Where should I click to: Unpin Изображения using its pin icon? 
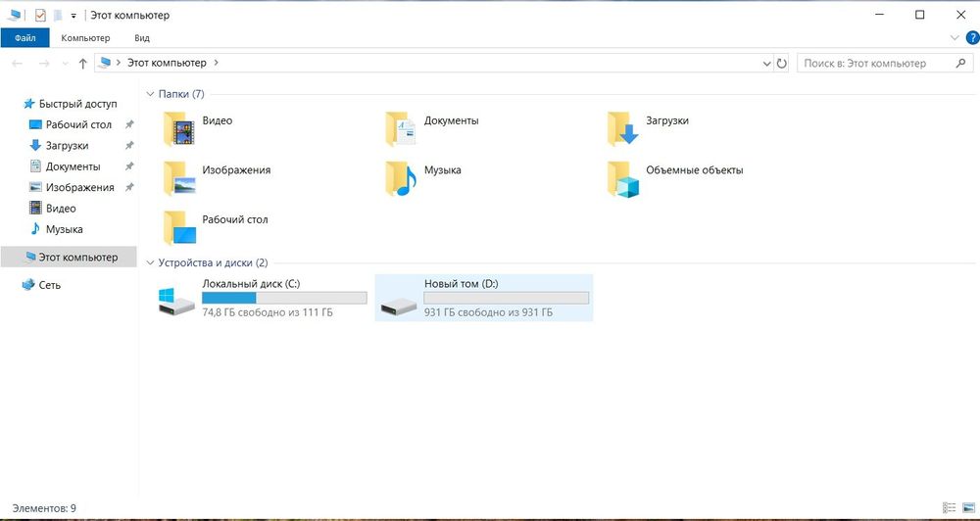129,187
